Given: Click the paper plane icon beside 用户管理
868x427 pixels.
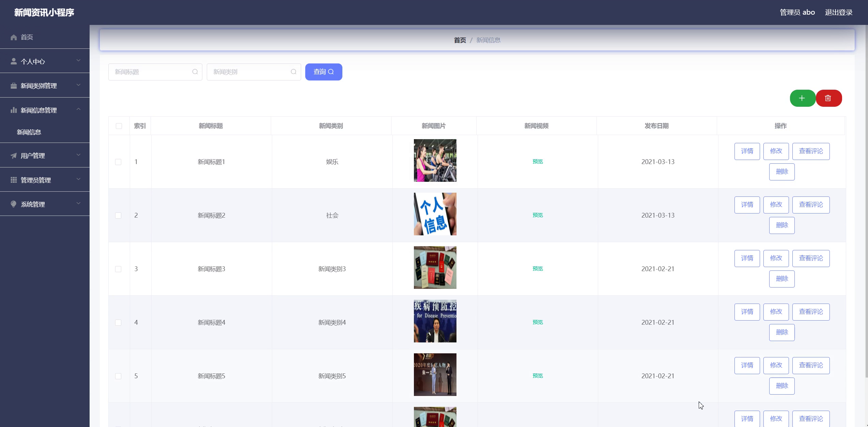Looking at the screenshot, I should 14,156.
